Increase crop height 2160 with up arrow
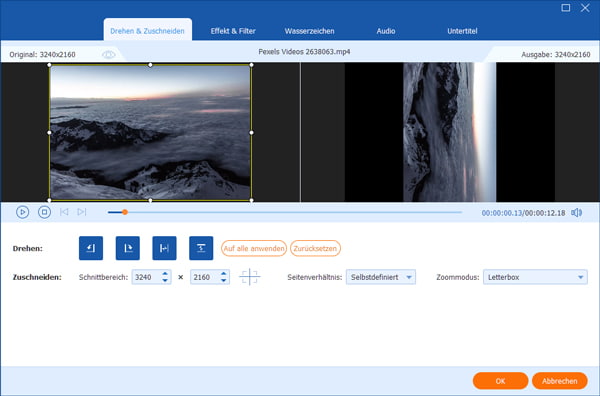The height and width of the screenshot is (396, 600). [x=224, y=274]
